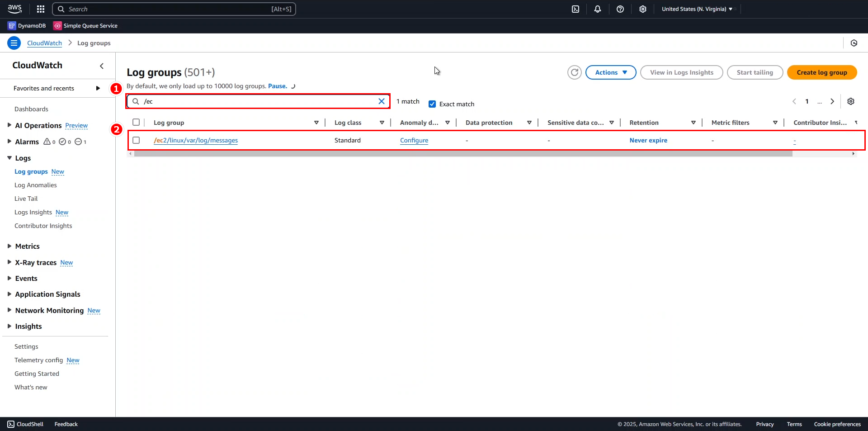868x431 pixels.
Task: Uncheck the Exact match checkbox
Action: pos(432,104)
